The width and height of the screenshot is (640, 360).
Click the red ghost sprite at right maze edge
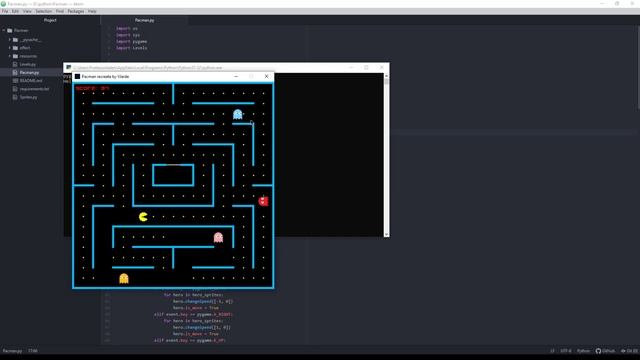263,201
